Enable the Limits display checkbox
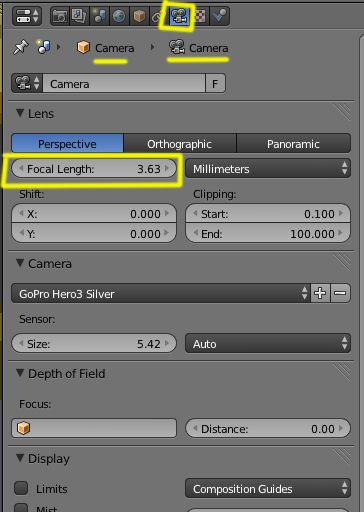This screenshot has height=512, width=364. click(21, 488)
